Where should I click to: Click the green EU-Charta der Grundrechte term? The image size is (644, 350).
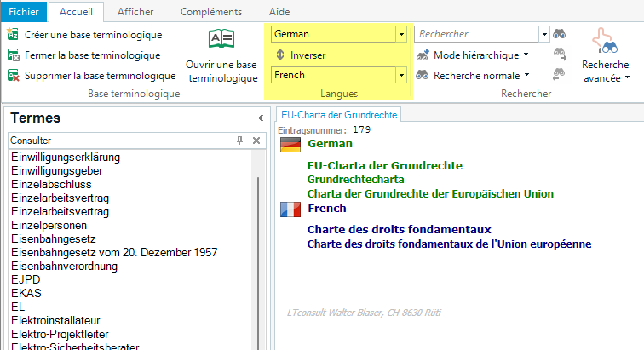[x=385, y=165]
